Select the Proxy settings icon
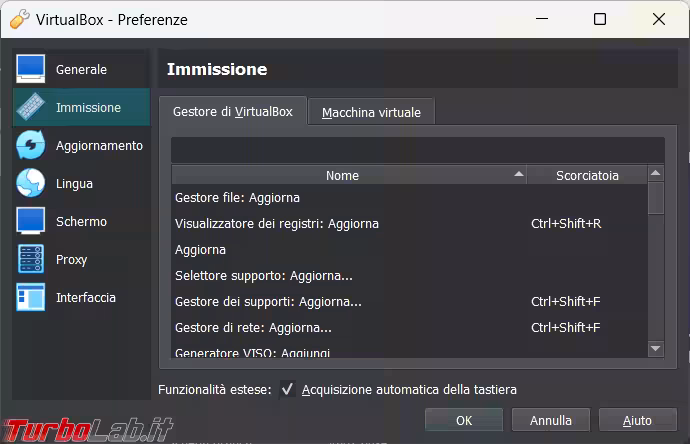Screen dimensions: 690x444 [x=31, y=259]
